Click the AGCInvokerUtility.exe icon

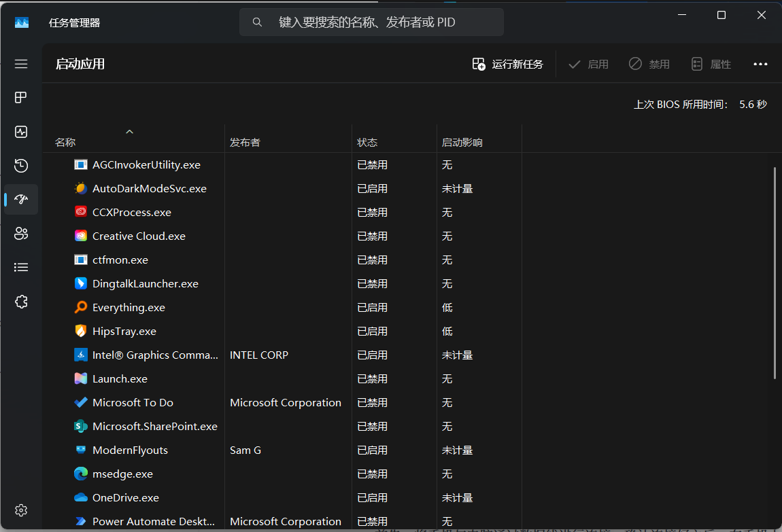(x=81, y=164)
